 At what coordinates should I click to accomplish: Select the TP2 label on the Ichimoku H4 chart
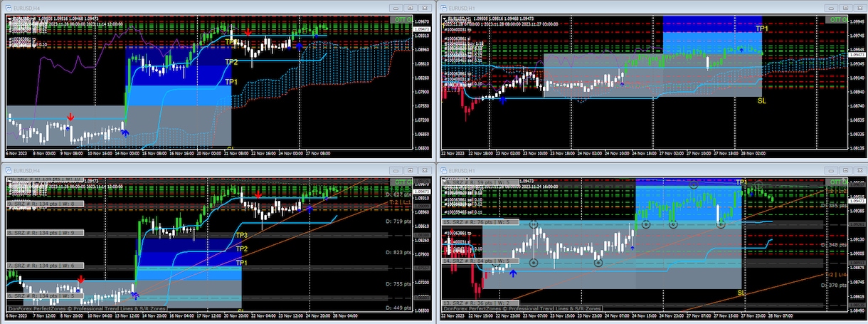[231, 63]
